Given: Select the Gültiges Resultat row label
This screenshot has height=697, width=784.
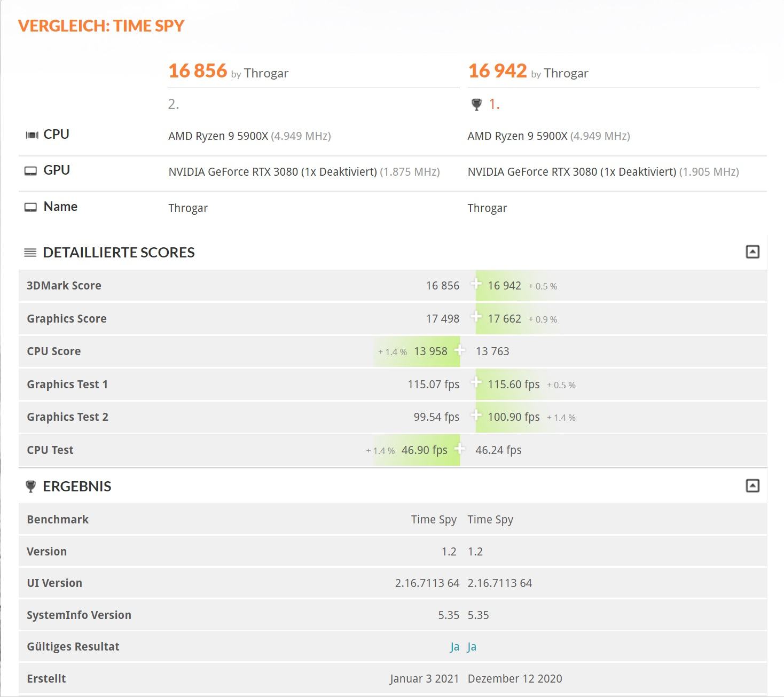Looking at the screenshot, I should pyautogui.click(x=73, y=647).
